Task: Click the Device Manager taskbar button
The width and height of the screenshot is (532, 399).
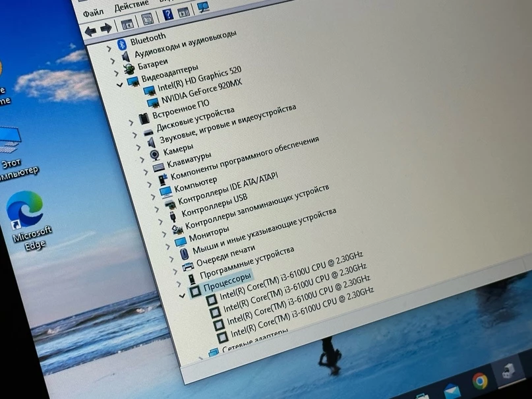Action: [509, 370]
